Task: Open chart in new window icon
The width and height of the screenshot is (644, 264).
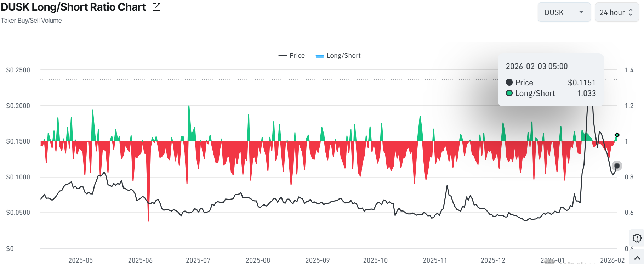Action: (156, 7)
